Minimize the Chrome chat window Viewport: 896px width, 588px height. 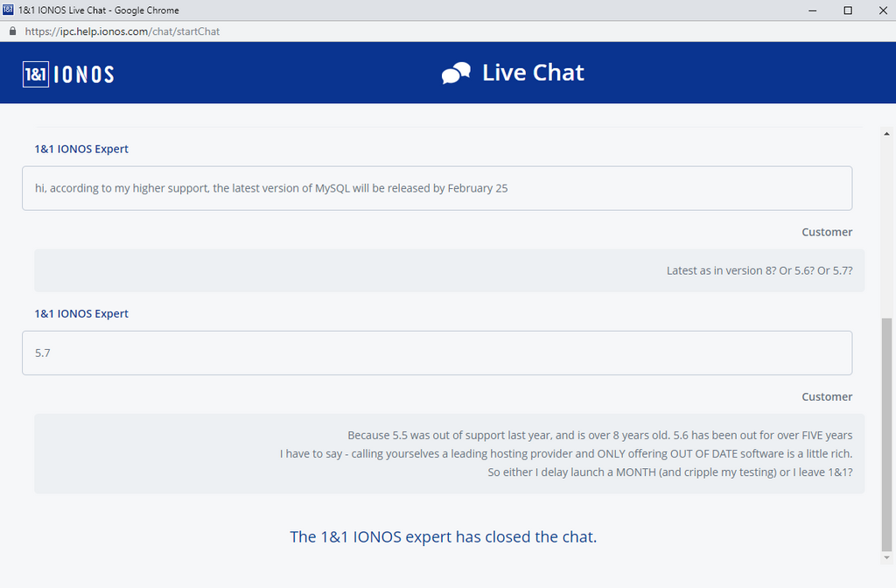tap(813, 10)
